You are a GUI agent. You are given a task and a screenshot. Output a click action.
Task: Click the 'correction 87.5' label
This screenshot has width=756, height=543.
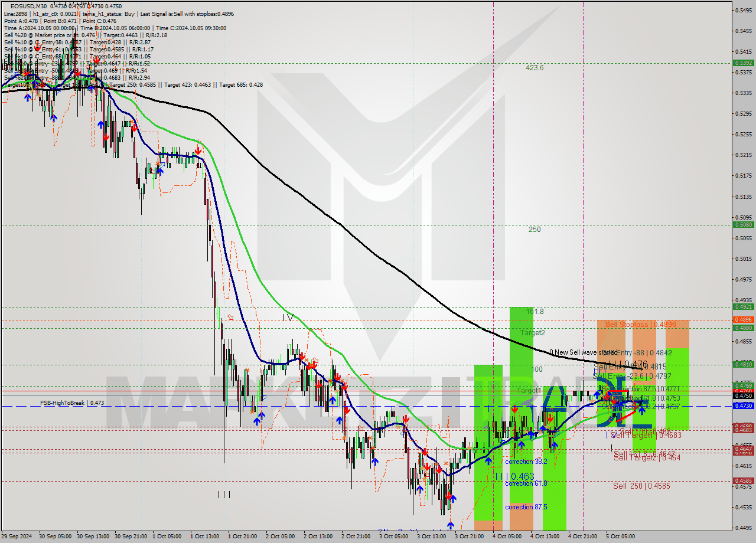click(x=526, y=507)
